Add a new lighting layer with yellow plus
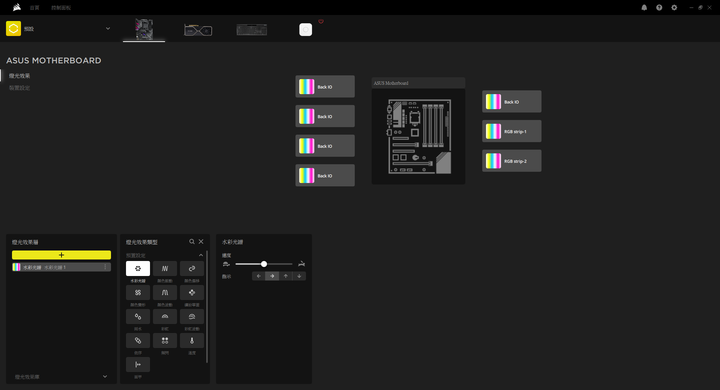 pos(62,255)
